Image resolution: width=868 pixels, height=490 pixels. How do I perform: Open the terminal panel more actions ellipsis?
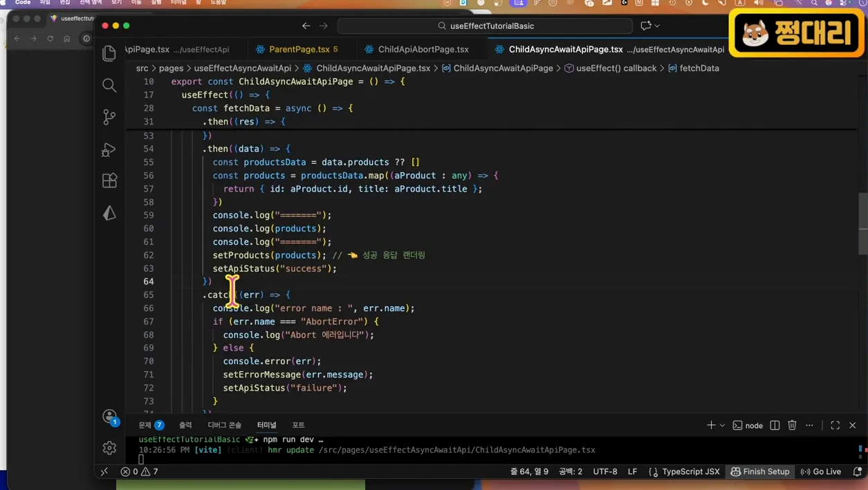pyautogui.click(x=810, y=425)
